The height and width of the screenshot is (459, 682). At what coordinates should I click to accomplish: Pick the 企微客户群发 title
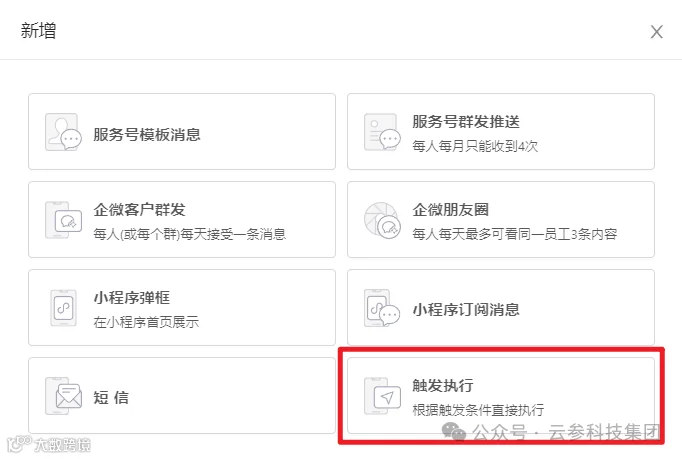pyautogui.click(x=139, y=209)
